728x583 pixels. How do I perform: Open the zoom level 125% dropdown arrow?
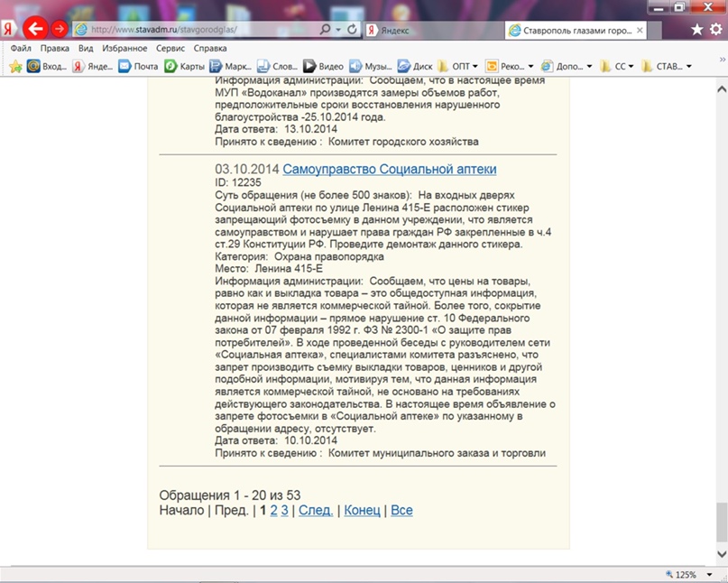point(707,575)
